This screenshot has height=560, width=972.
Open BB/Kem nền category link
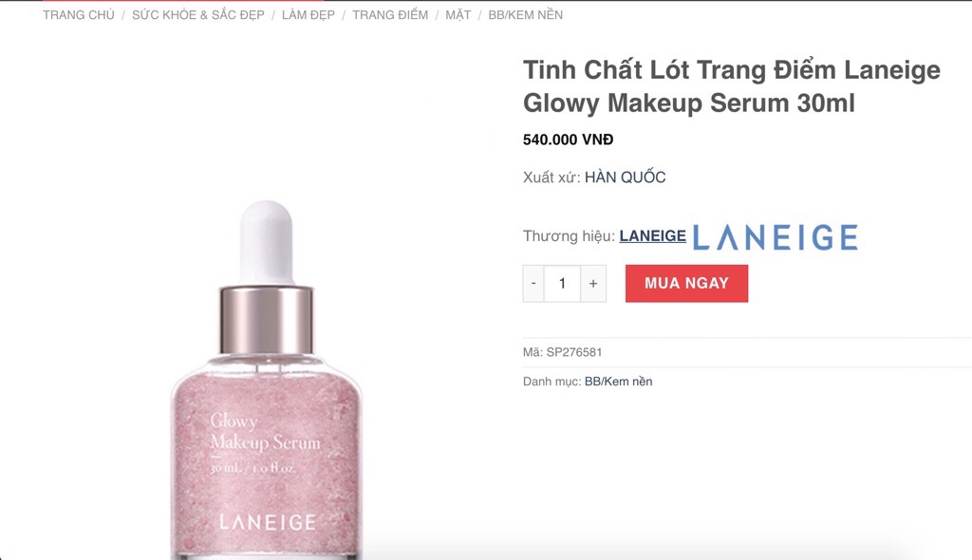tap(618, 382)
